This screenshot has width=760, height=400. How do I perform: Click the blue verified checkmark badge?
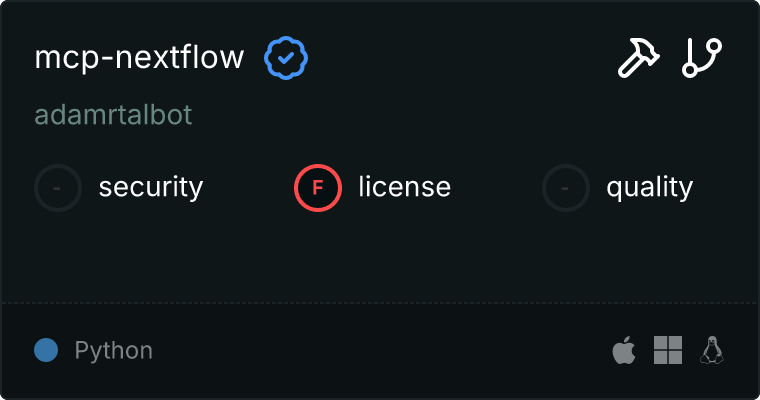(x=286, y=58)
